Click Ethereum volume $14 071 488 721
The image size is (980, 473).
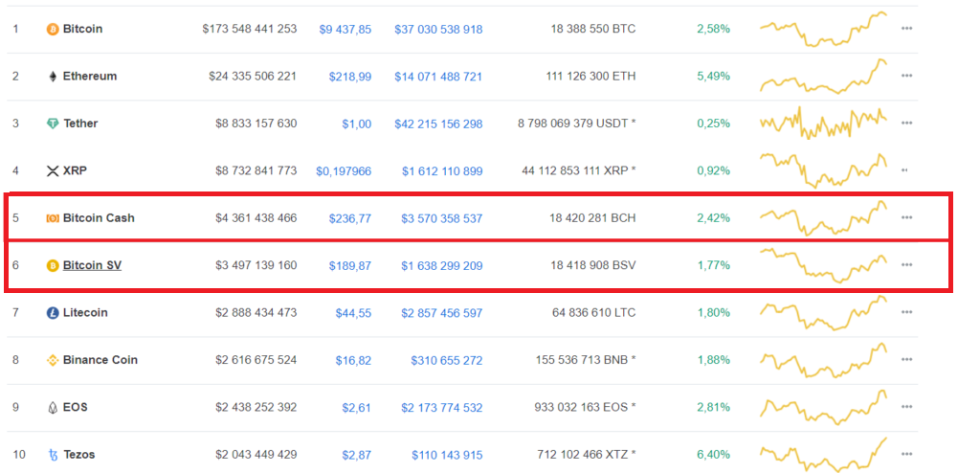tap(438, 77)
